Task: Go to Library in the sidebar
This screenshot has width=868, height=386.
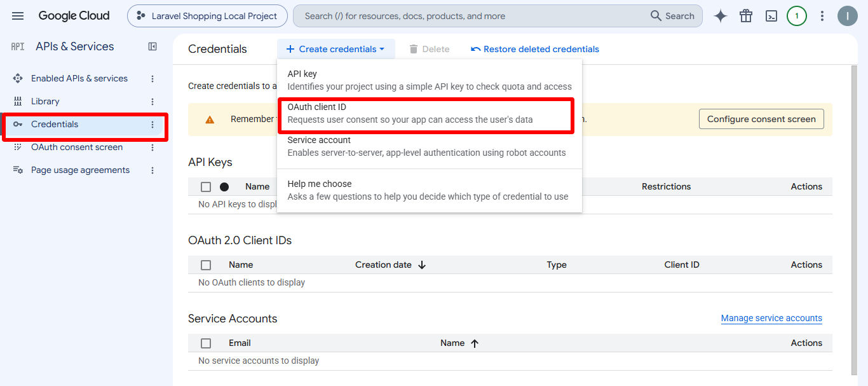Action: point(45,101)
